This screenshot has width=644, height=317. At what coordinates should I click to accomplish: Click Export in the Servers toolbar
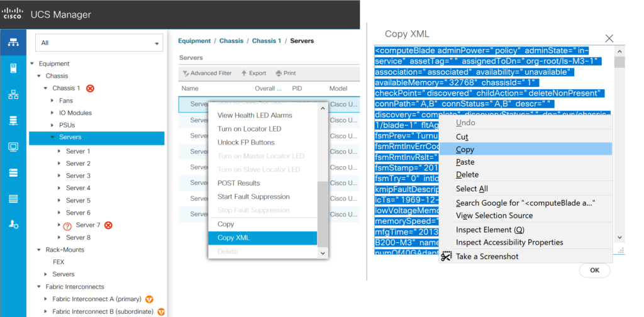click(253, 73)
